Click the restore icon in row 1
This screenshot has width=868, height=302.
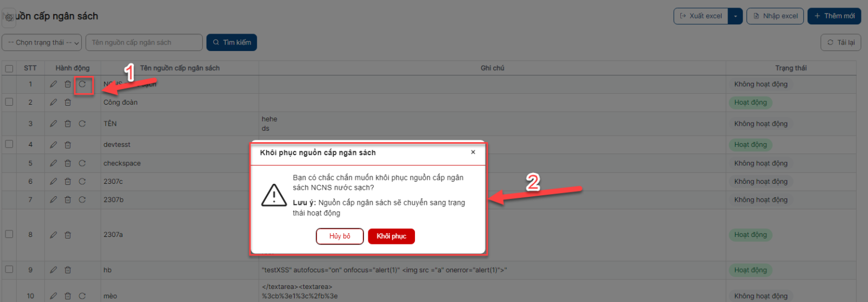[x=82, y=84]
